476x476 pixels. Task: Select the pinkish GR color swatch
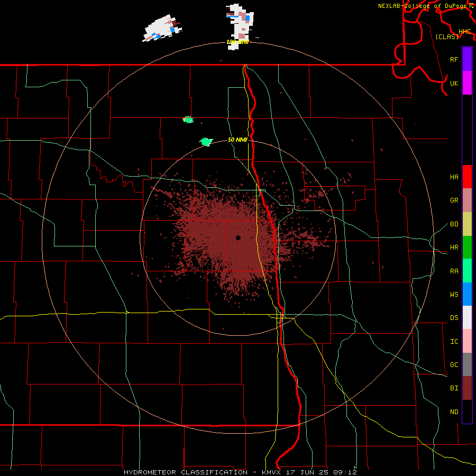467,200
